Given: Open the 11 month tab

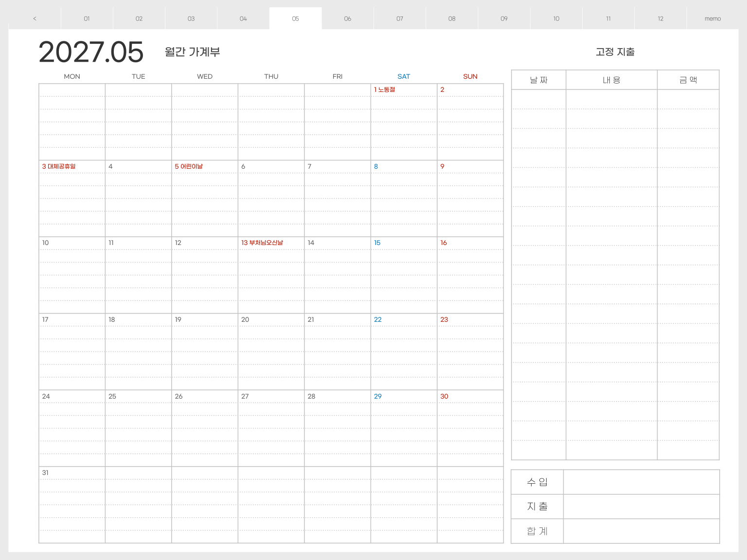Looking at the screenshot, I should [x=608, y=18].
